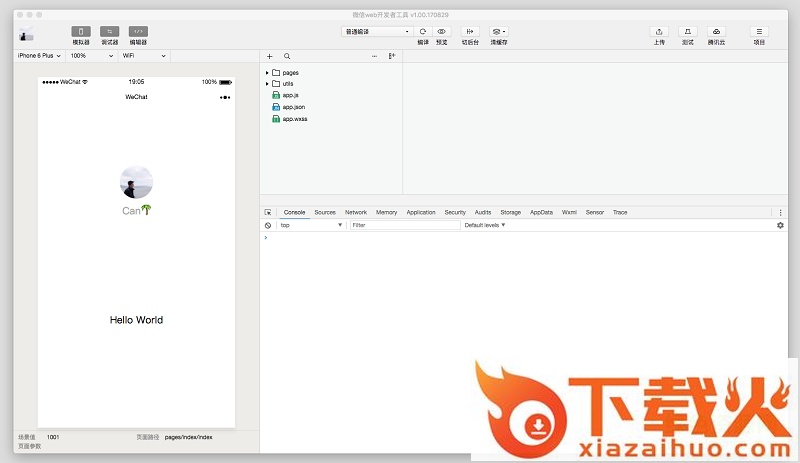Switch to the Console tab
This screenshot has height=463, width=800.
coord(294,212)
